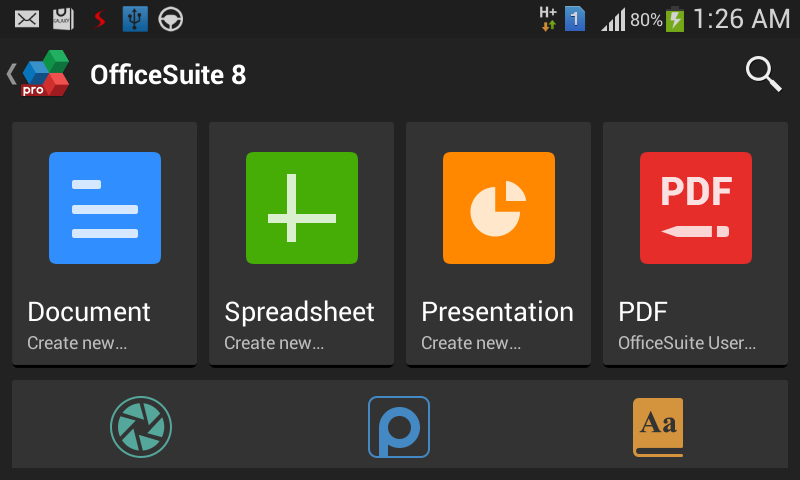Select the Presentation label text
Image resolution: width=800 pixels, height=480 pixels.
pyautogui.click(x=497, y=312)
